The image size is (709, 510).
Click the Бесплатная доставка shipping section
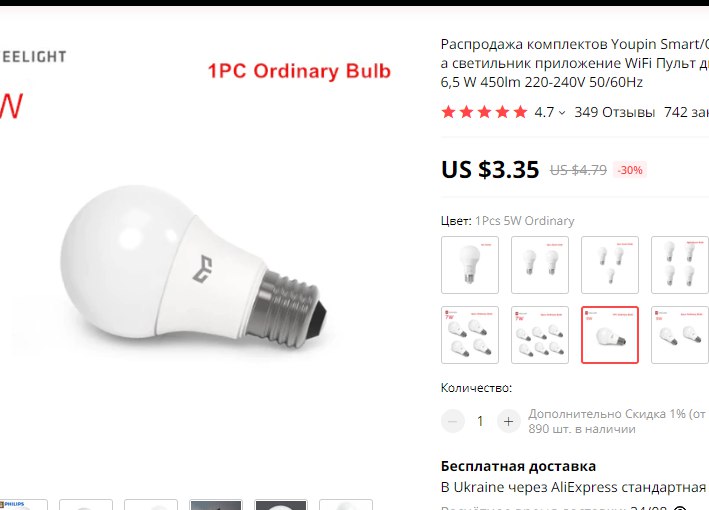pos(518,466)
